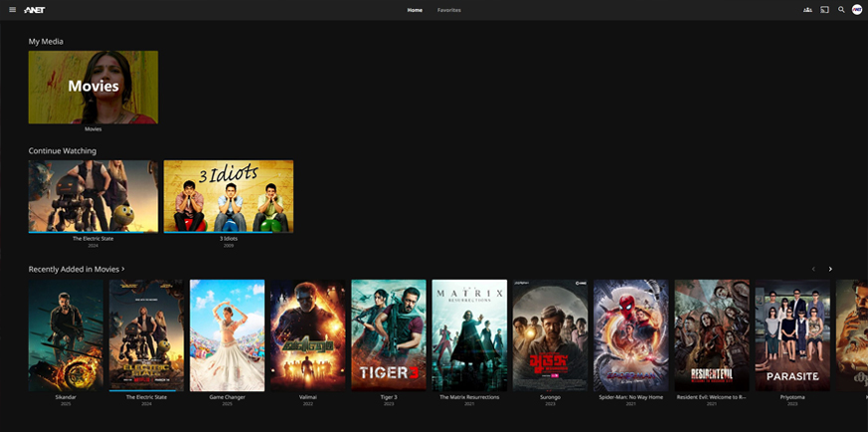Open The Matrix Resurrections poster
Screen dimensions: 868x432
coord(469,335)
